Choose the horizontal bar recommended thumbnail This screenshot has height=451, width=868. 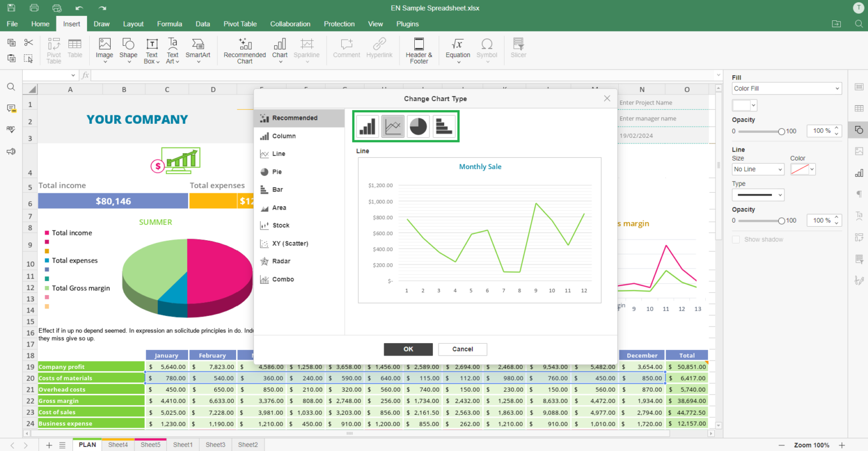pos(444,126)
